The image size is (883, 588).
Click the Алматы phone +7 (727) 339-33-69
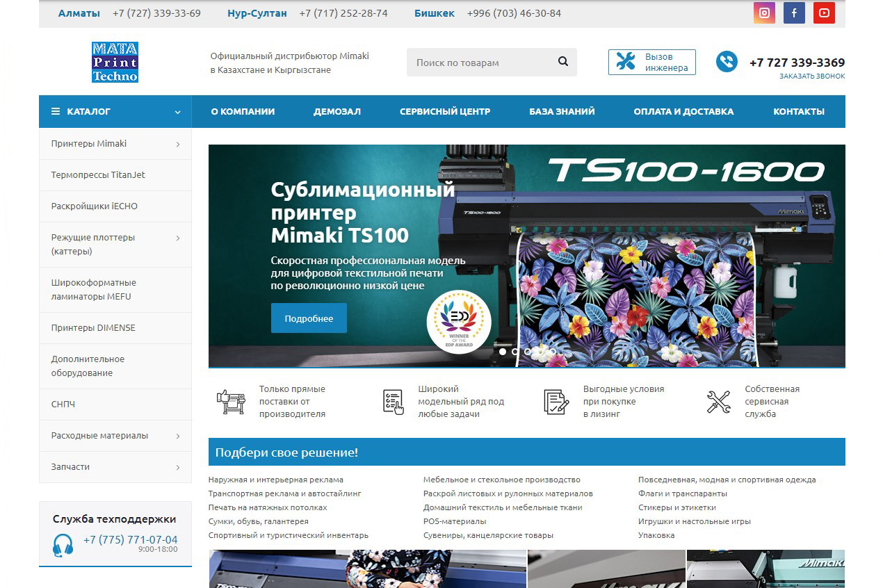pos(156,13)
